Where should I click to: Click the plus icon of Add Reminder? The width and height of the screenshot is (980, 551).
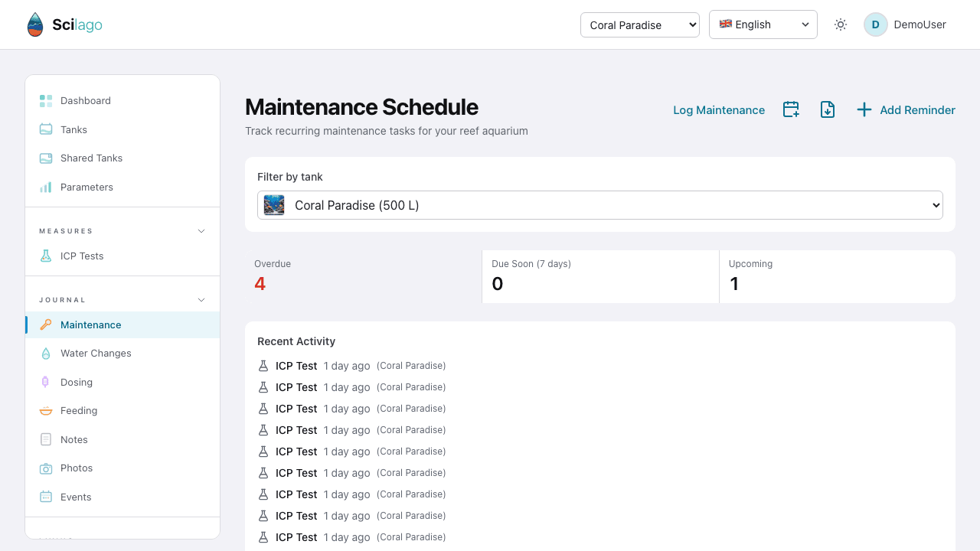[864, 109]
